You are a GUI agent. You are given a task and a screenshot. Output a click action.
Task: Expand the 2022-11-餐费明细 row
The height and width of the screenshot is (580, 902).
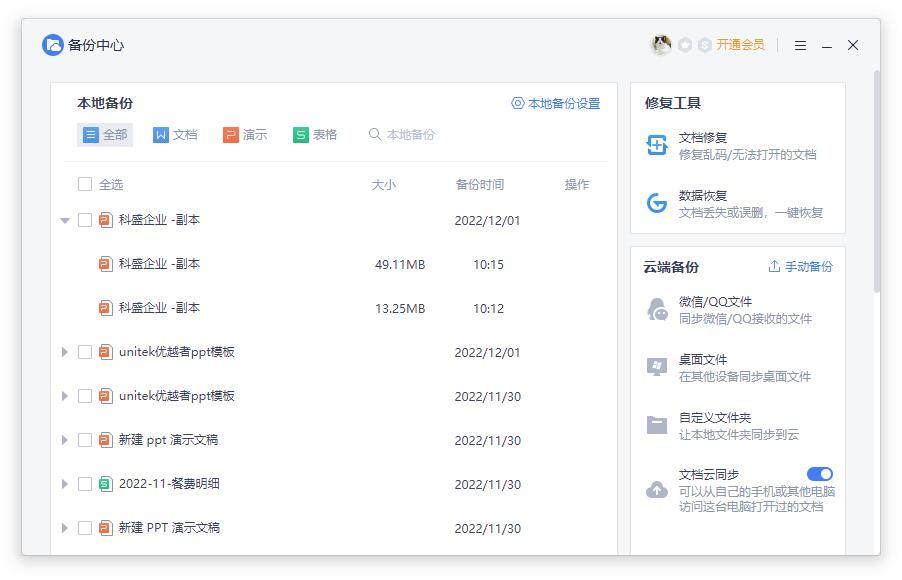[x=64, y=484]
